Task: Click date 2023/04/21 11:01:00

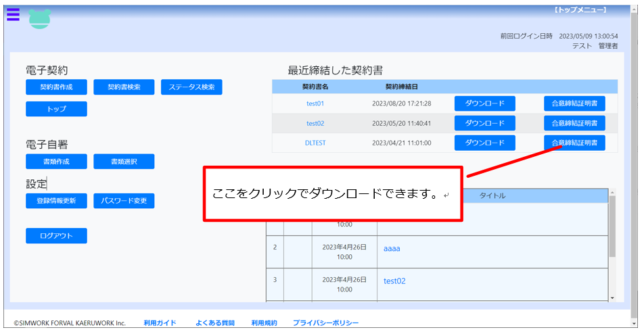Action: [x=402, y=143]
